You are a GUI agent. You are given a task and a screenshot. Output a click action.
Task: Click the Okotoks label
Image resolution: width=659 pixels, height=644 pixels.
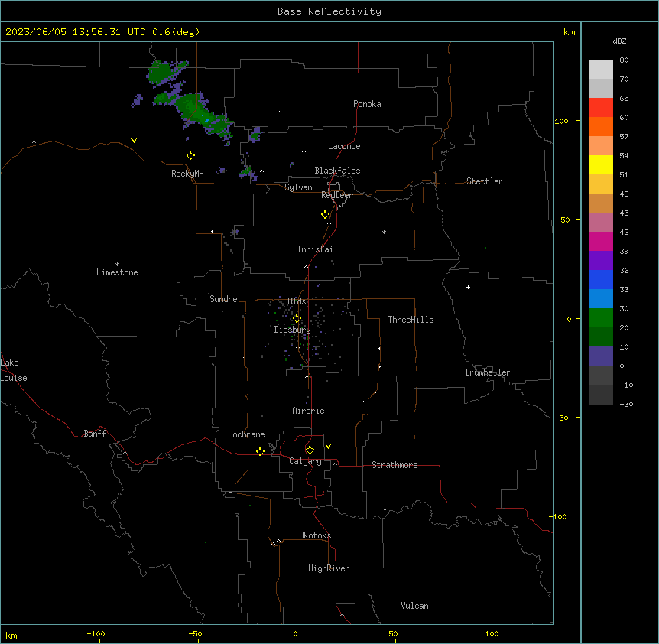coord(315,535)
